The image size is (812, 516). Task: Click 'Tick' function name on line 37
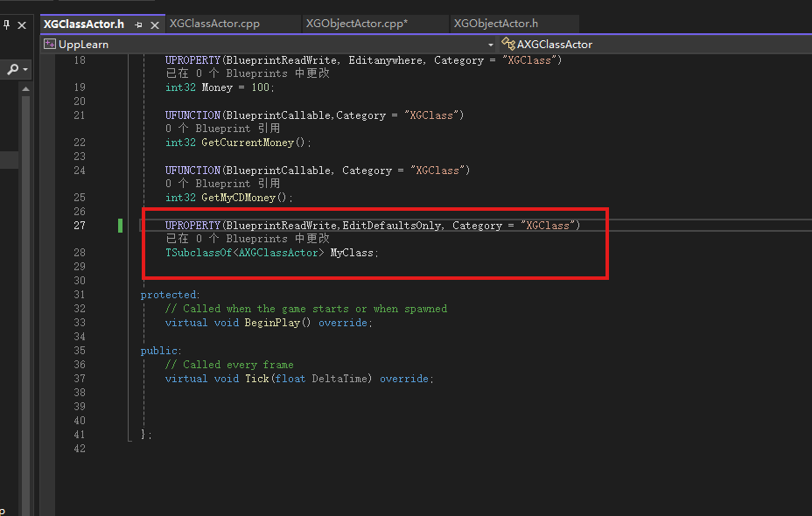point(257,379)
